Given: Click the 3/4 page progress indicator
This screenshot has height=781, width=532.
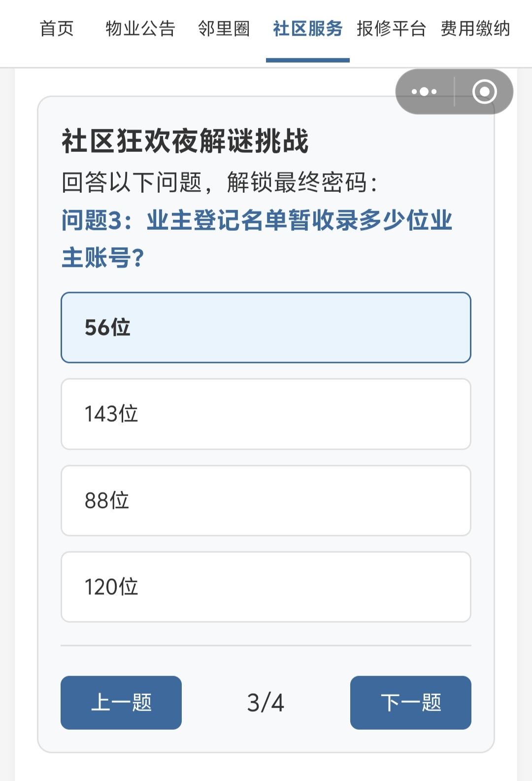Looking at the screenshot, I should (x=266, y=703).
